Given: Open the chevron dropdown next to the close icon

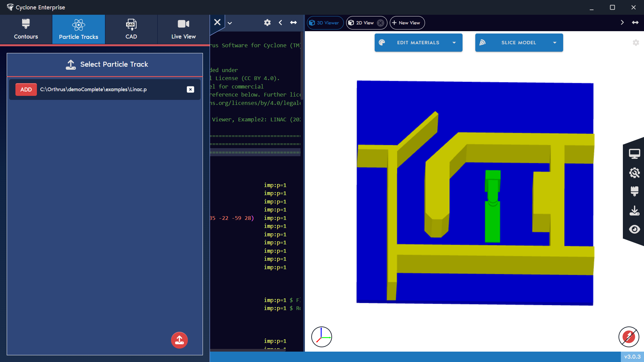Looking at the screenshot, I should click(230, 22).
